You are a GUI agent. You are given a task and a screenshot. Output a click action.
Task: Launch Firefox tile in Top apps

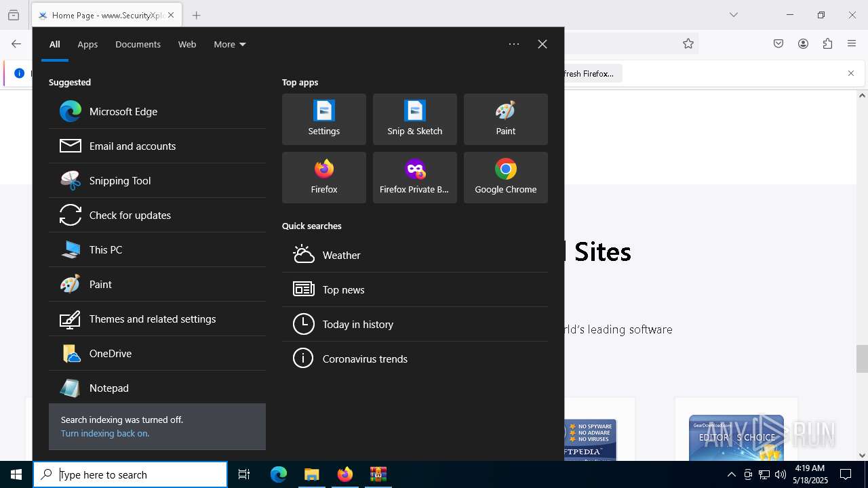point(324,178)
